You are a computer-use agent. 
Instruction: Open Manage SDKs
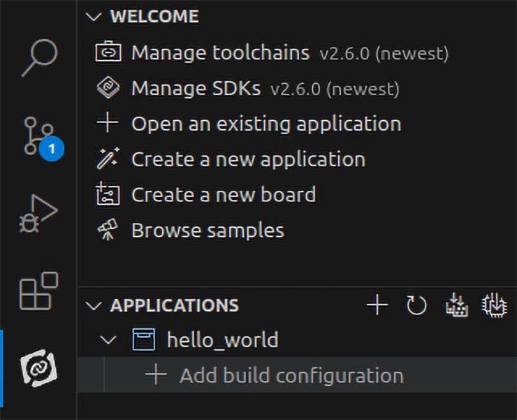pyautogui.click(x=196, y=89)
